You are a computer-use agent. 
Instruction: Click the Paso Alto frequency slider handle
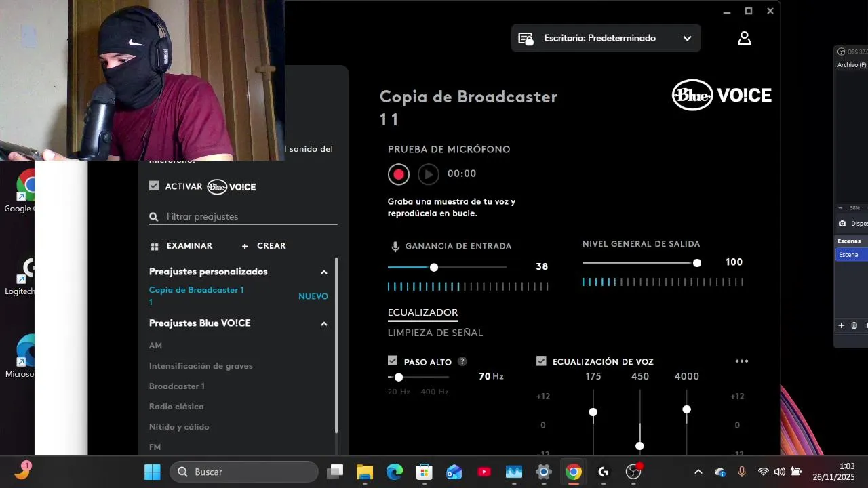(x=399, y=377)
